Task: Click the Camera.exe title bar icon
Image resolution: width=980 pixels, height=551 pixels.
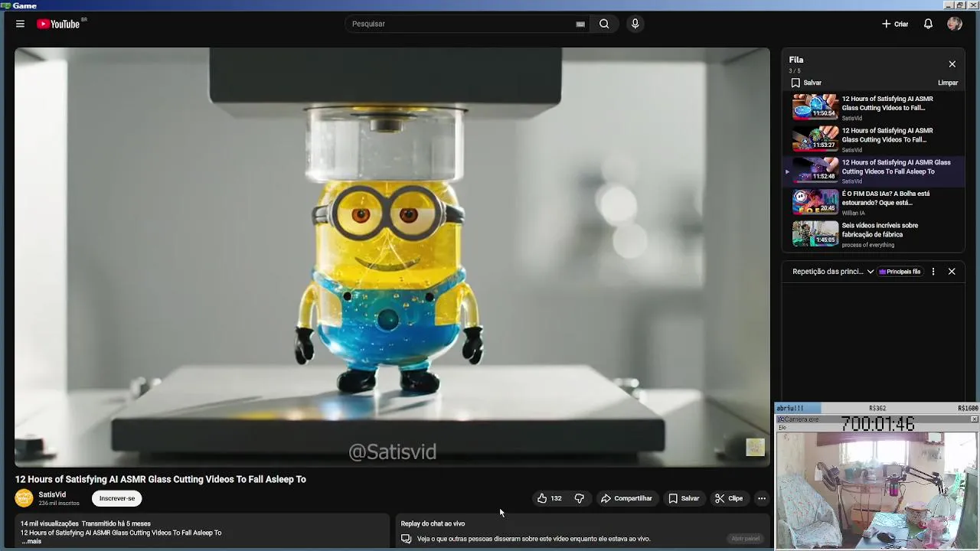Action: 780,419
